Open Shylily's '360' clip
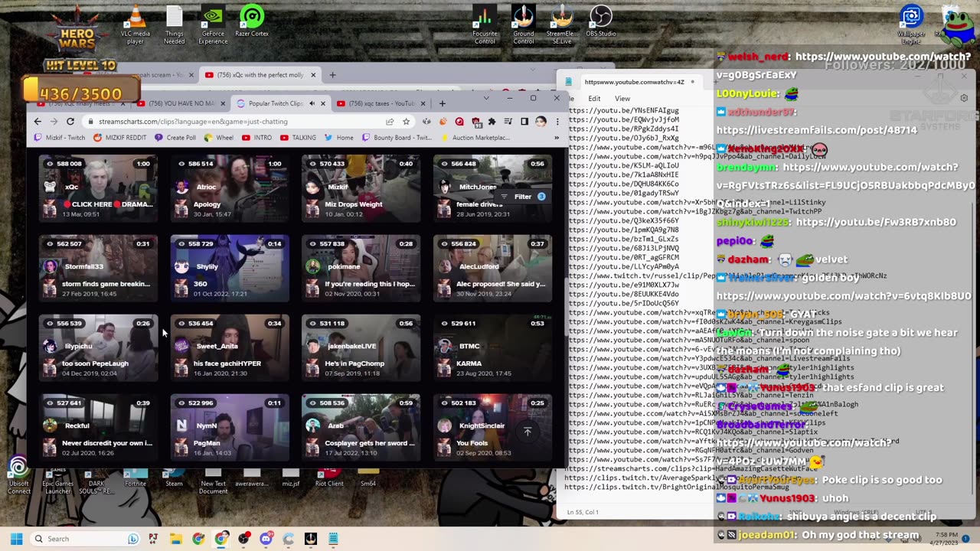 230,268
